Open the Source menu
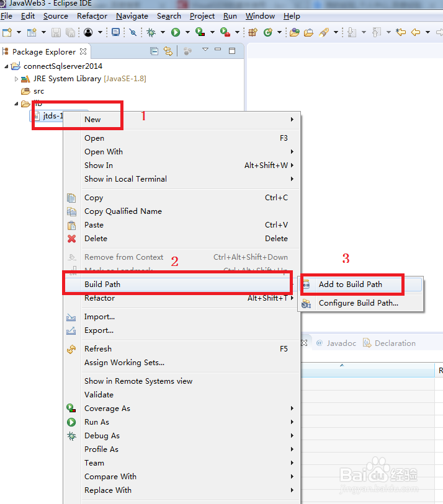Image resolution: width=443 pixels, height=504 pixels. [x=56, y=16]
